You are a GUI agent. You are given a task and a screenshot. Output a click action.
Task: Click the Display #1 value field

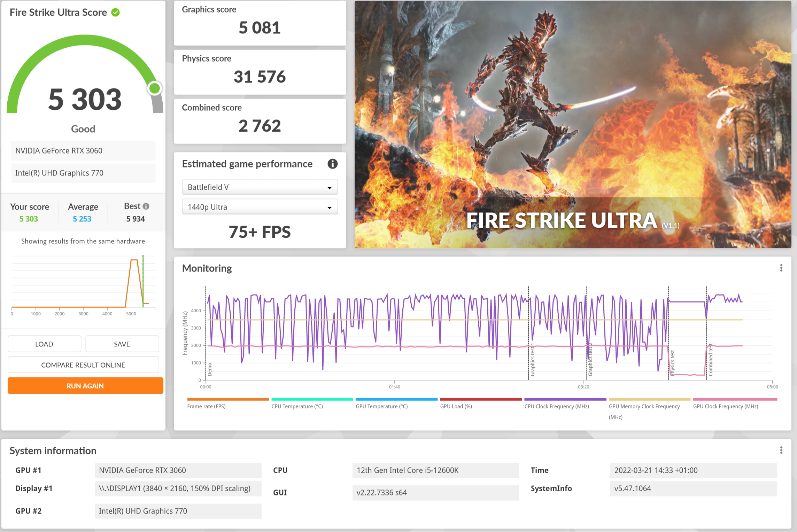[178, 488]
